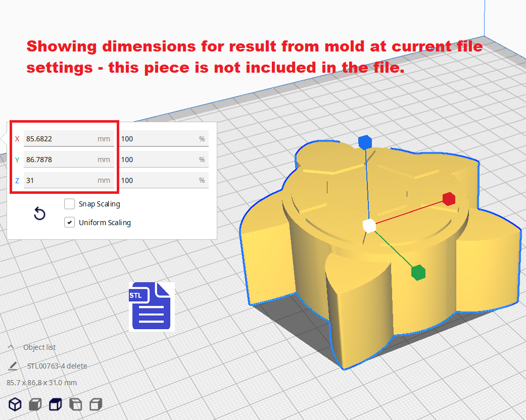The width and height of the screenshot is (526, 420).
Task: Switch to the front view cube icon
Action: 35,404
